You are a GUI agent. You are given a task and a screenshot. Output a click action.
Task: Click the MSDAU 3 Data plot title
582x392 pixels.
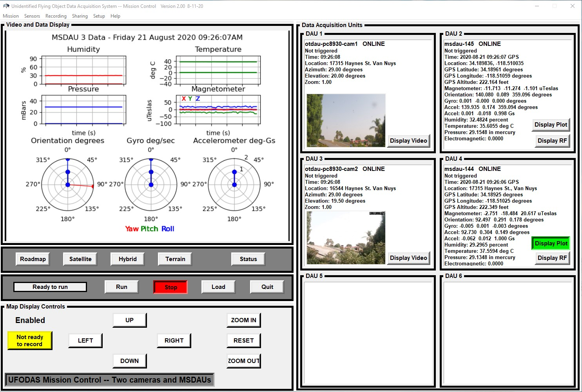tap(147, 37)
